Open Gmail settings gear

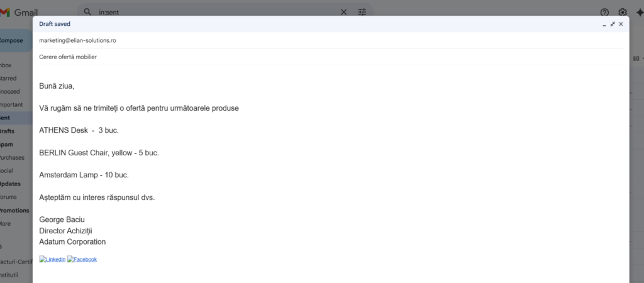coord(623,12)
